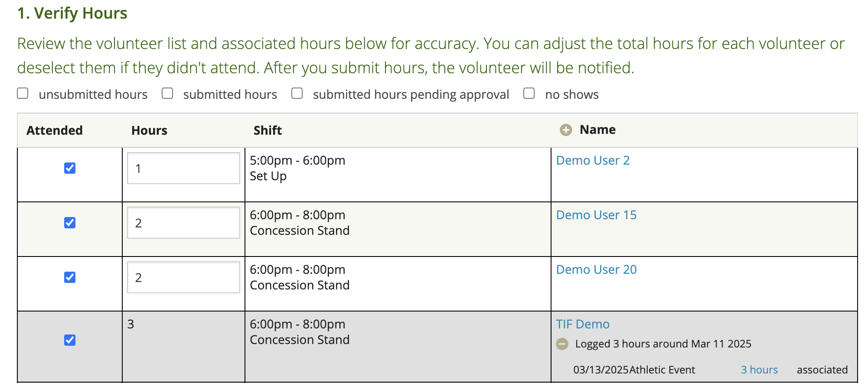Image resolution: width=868 pixels, height=383 pixels.
Task: Click hours field for Demo User 2
Action: coord(183,168)
